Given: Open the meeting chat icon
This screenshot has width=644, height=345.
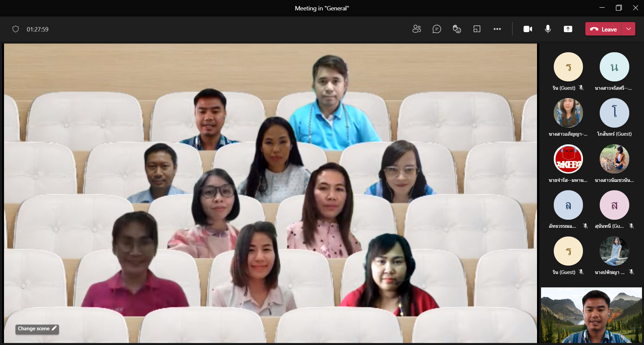Looking at the screenshot, I should 437,29.
